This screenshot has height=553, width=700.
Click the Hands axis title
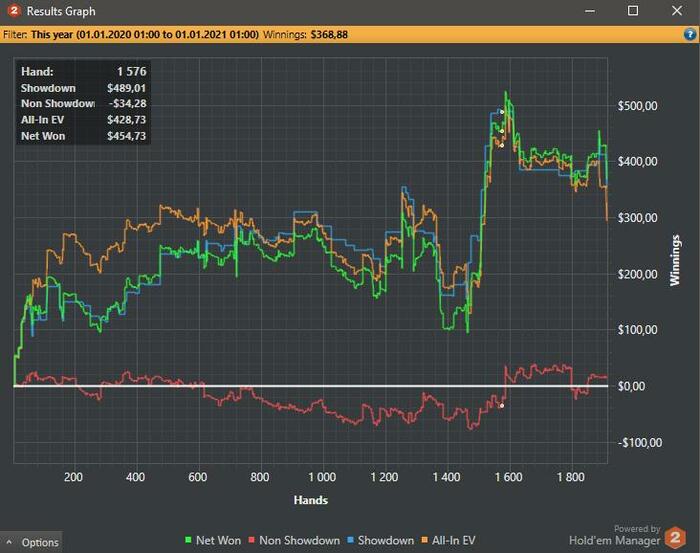click(311, 500)
